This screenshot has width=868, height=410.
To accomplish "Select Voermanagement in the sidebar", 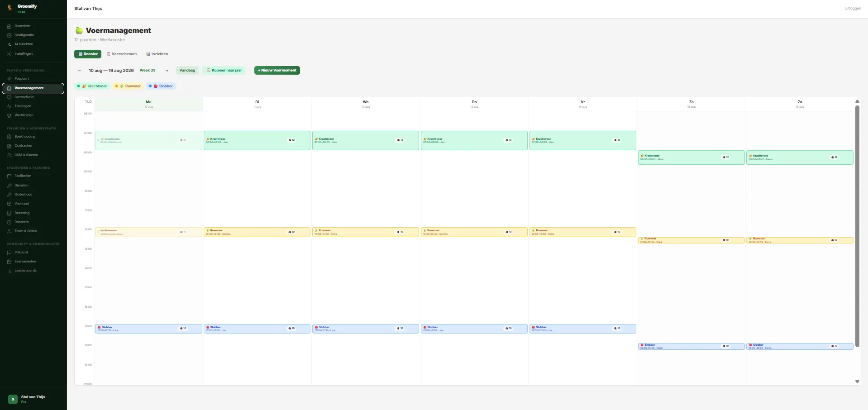I will coord(33,88).
